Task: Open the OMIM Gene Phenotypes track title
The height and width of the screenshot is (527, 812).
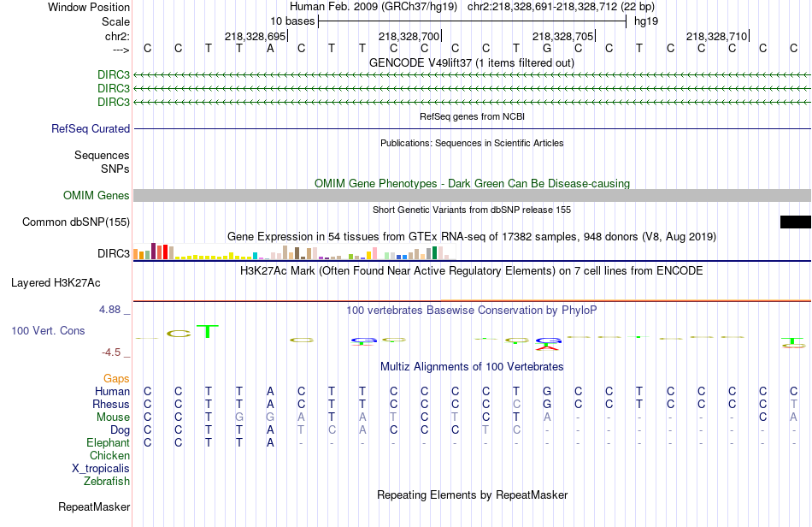Action: (x=472, y=183)
